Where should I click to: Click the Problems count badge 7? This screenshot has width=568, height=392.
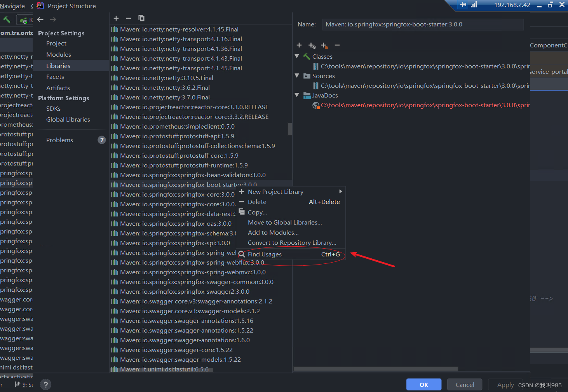pos(102,140)
